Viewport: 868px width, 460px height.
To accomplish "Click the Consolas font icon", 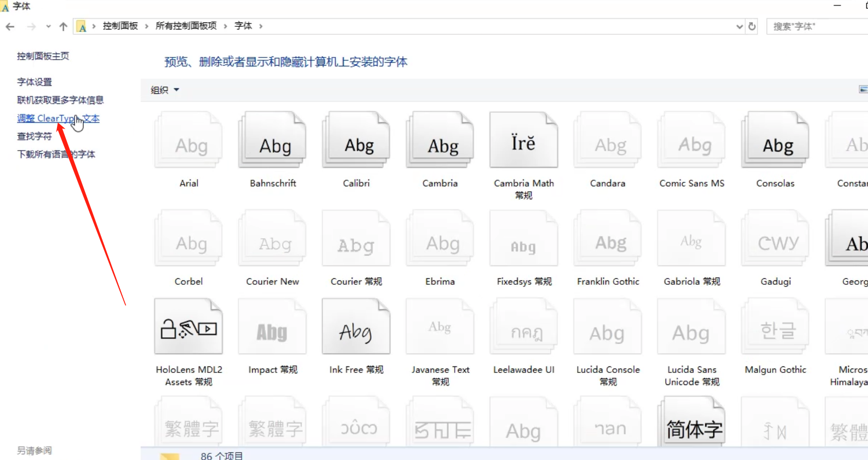I will (x=775, y=140).
